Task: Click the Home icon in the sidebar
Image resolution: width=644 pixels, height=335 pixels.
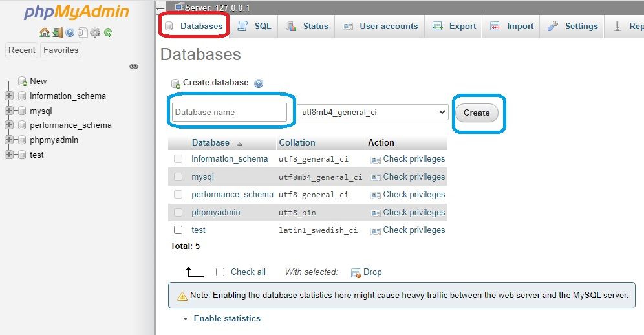Action: 45,32
